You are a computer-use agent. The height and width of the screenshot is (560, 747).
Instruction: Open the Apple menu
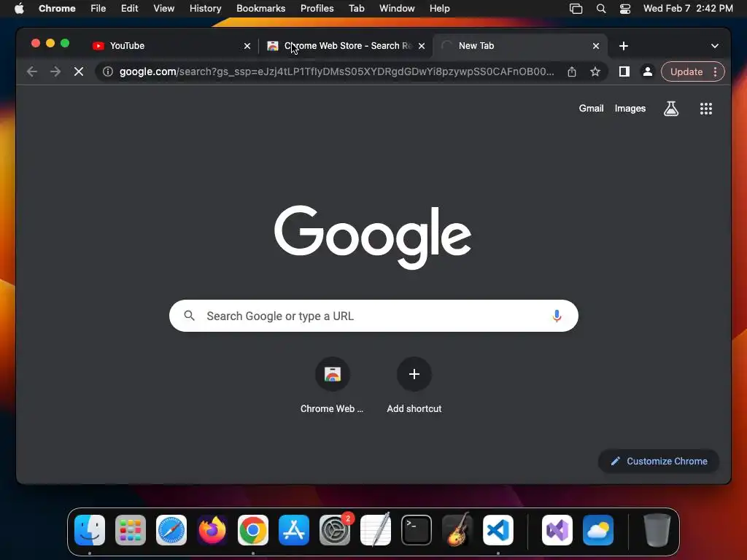(19, 8)
